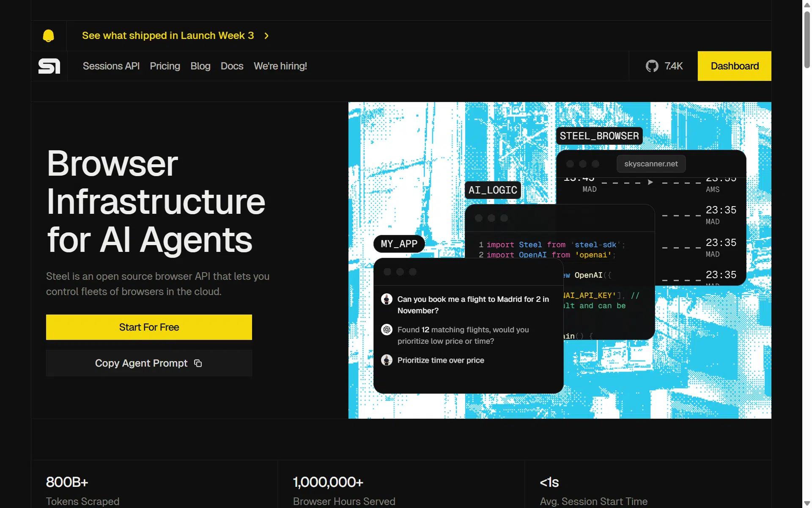Expand the Launch Week 3 chevron arrow

[266, 36]
